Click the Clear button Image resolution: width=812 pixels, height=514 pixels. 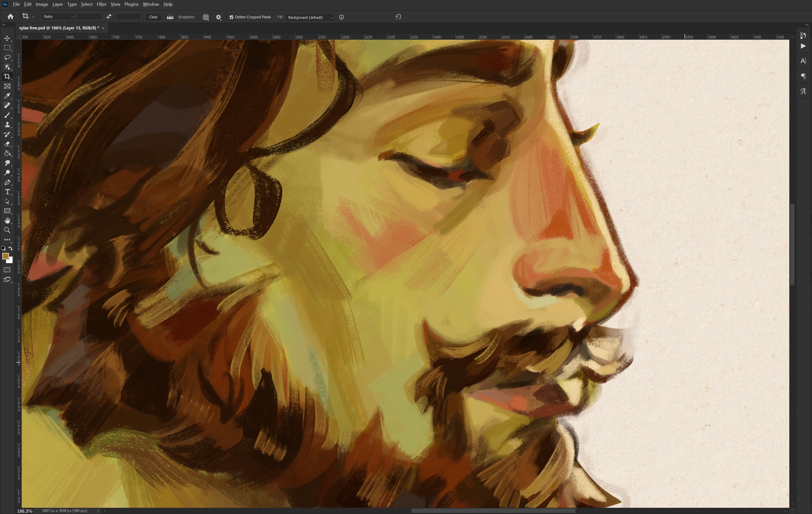click(153, 17)
